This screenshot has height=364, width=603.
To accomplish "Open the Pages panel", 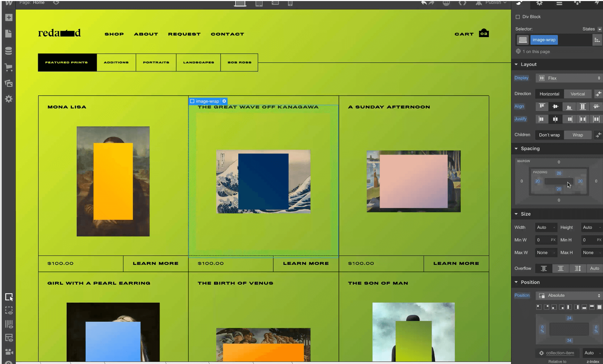I will [9, 34].
